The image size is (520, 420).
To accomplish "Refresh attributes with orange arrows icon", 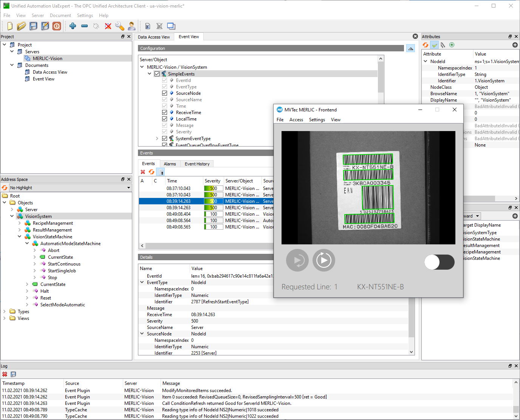I will pyautogui.click(x=426, y=45).
